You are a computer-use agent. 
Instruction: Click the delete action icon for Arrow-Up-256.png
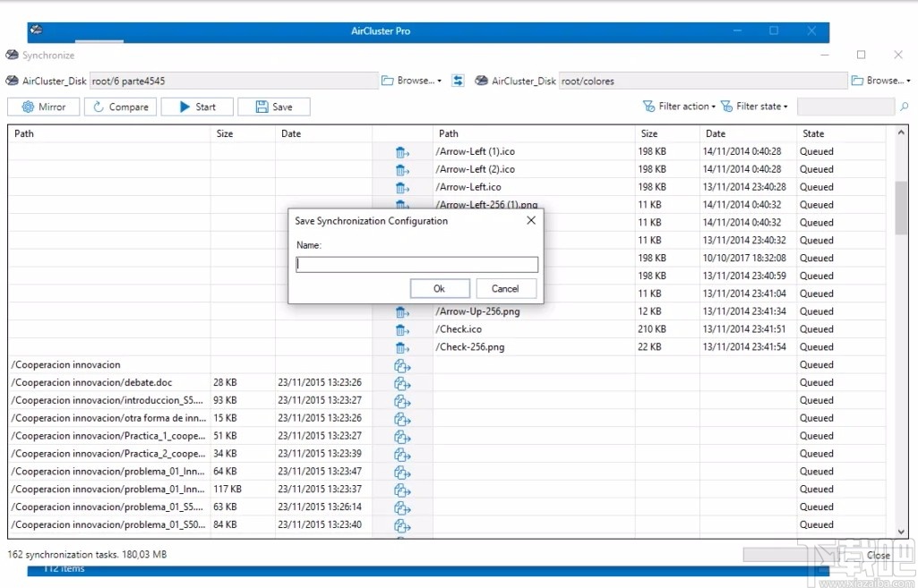402,312
